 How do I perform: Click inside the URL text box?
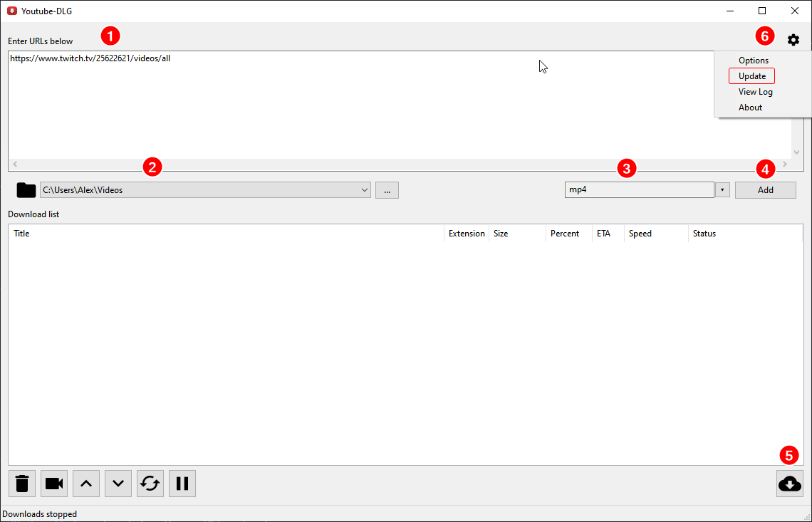tap(400, 105)
